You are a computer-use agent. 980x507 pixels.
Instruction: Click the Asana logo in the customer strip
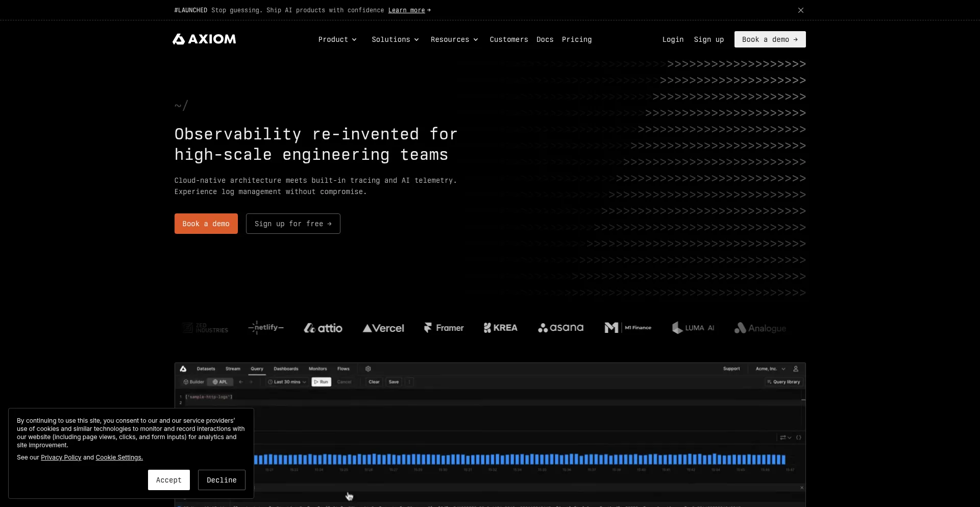[560, 328]
